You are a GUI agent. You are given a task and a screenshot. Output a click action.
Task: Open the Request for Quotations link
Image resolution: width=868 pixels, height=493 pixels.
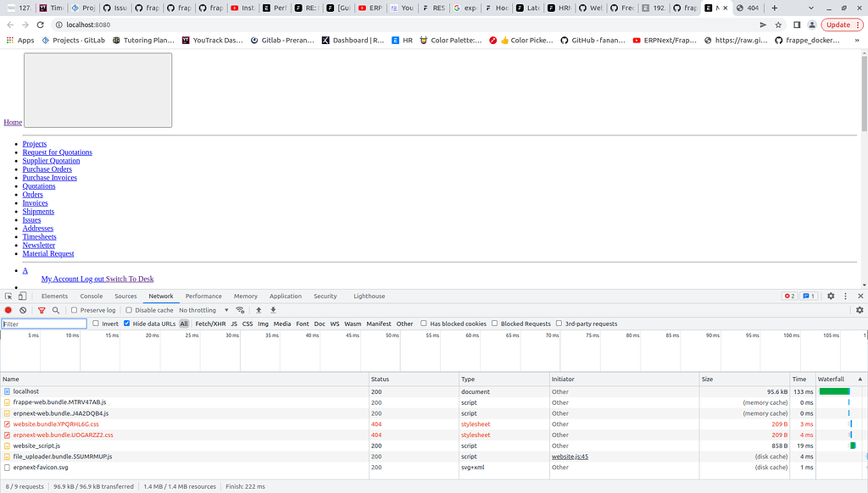tap(57, 152)
